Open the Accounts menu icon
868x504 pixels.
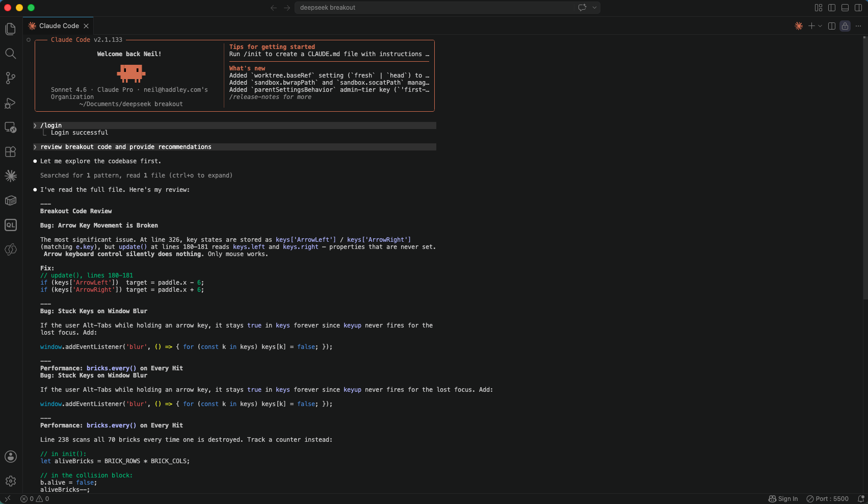click(x=11, y=457)
